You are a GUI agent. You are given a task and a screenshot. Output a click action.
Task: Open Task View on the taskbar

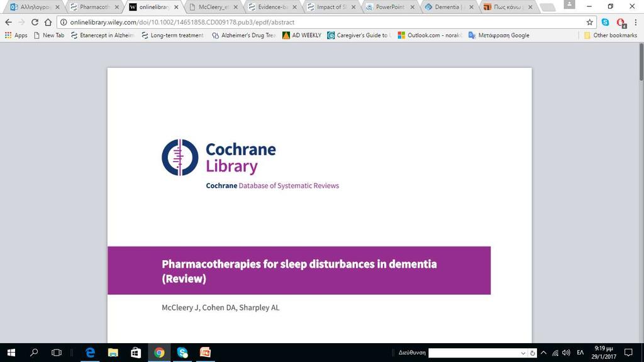point(57,353)
